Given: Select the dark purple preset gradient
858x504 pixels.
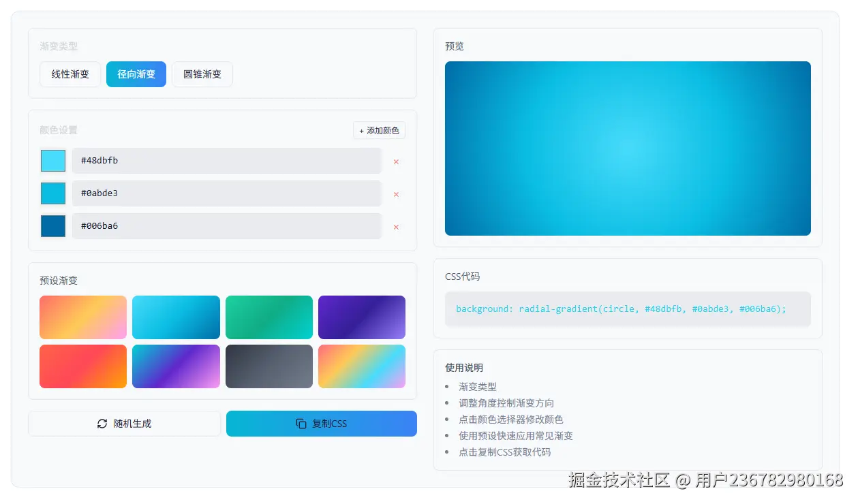Looking at the screenshot, I should pyautogui.click(x=362, y=317).
